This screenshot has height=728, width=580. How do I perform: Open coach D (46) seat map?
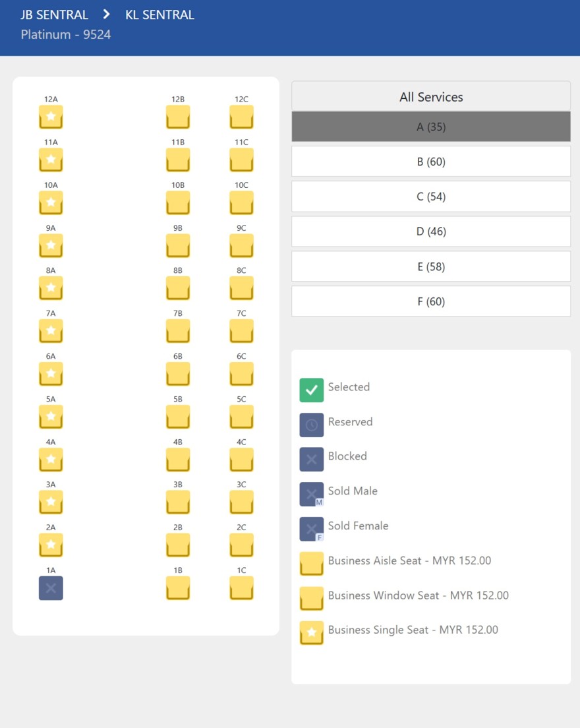(431, 231)
